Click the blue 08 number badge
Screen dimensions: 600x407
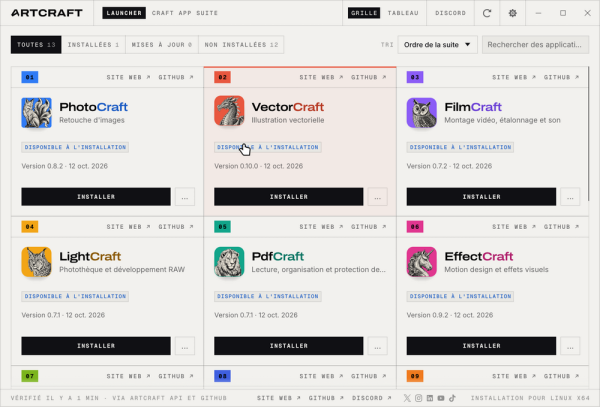[x=222, y=376]
